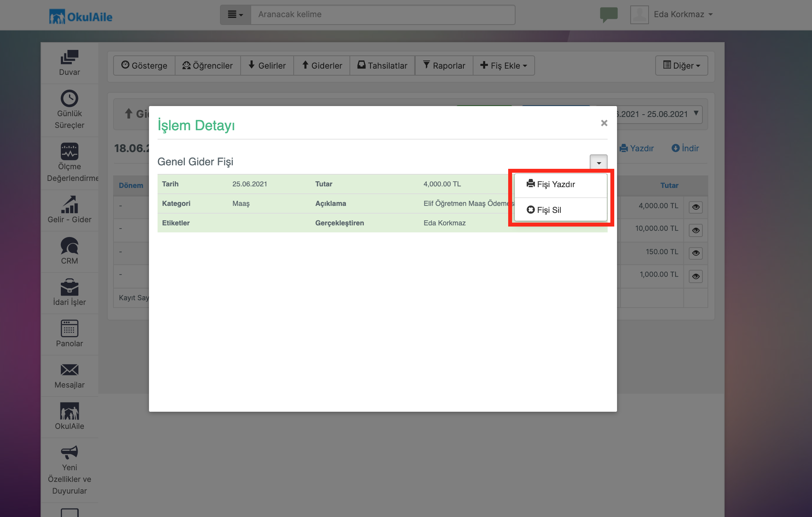Sort by the Dönem column header
Screen dimensions: 812x517
[x=131, y=186]
